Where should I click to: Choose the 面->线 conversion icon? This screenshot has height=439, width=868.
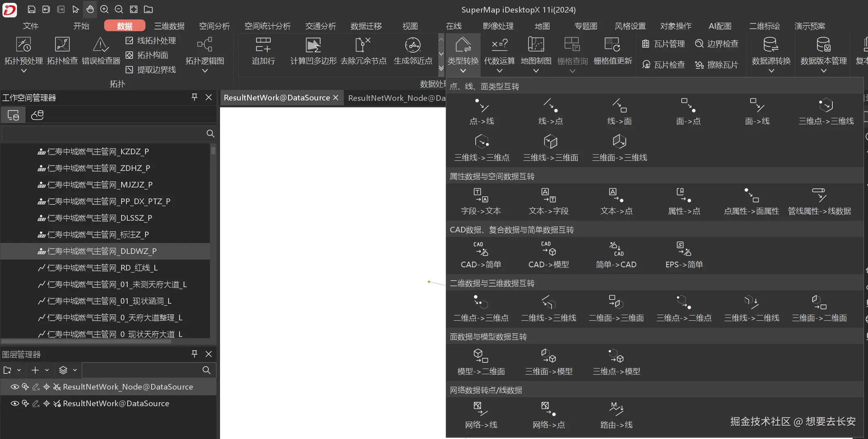(757, 111)
